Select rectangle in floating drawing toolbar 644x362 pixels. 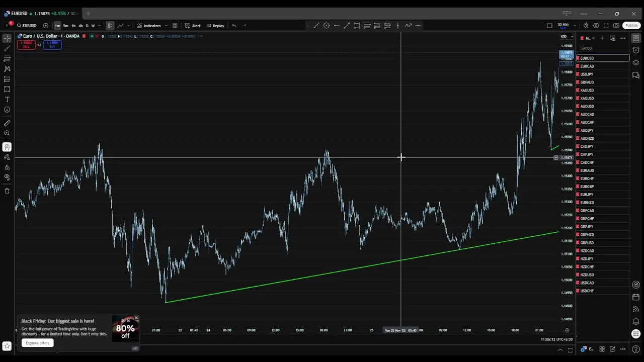tap(357, 26)
